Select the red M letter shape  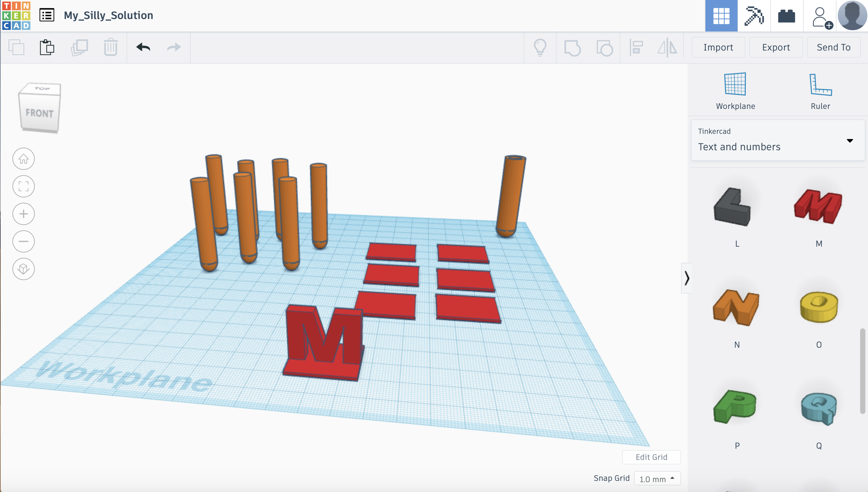819,207
